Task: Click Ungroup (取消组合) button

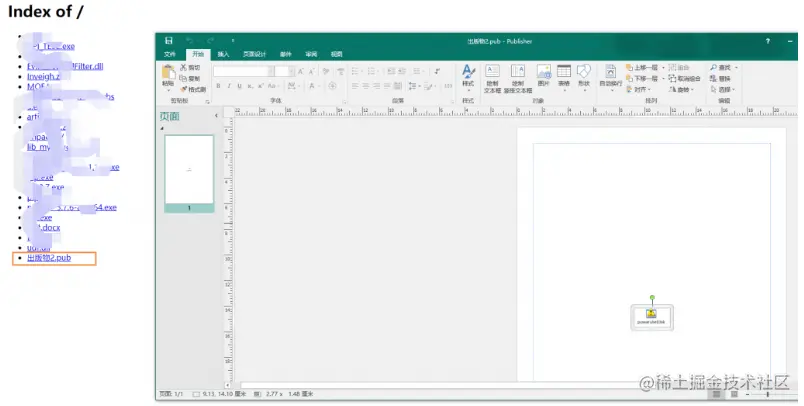Action: pos(685,78)
